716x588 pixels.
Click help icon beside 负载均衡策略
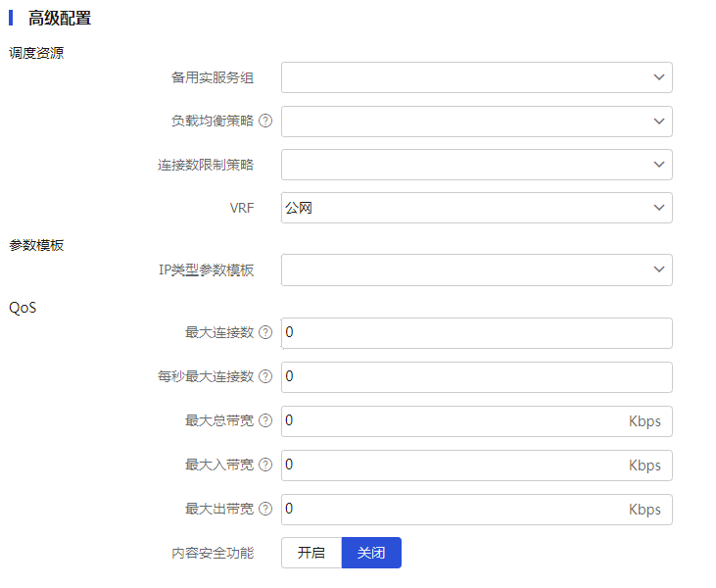pos(265,121)
